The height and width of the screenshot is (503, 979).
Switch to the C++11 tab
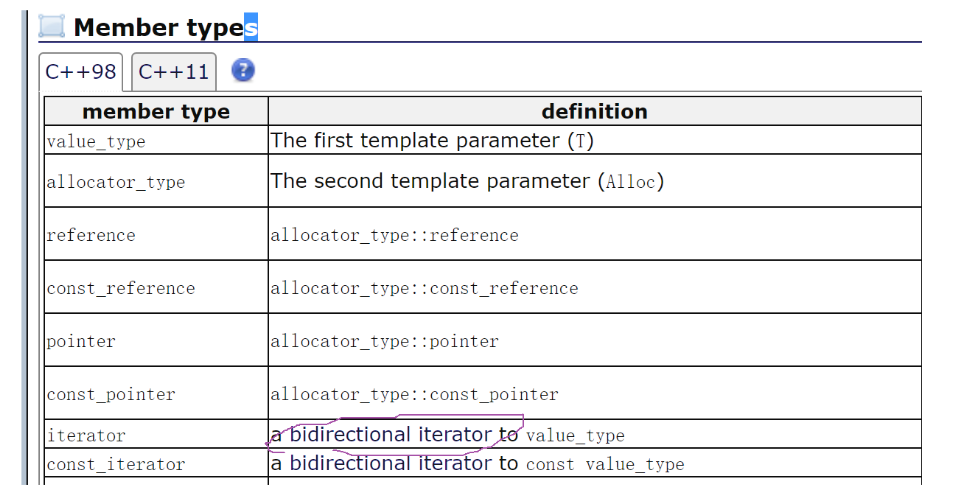pos(174,72)
